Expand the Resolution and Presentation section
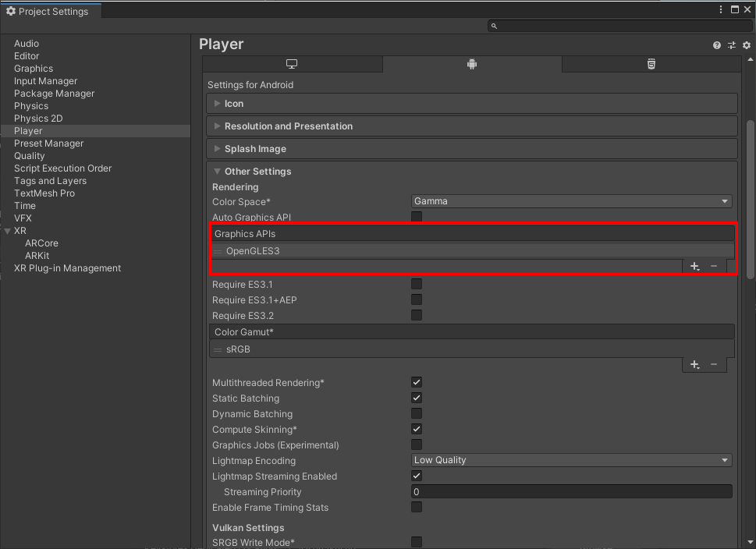756x549 pixels. tap(288, 126)
